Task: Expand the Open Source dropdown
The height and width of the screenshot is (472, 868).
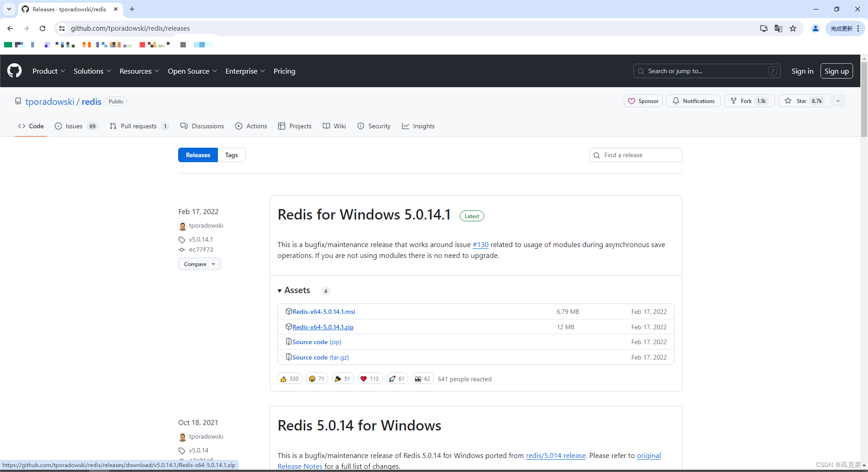Action: point(192,71)
